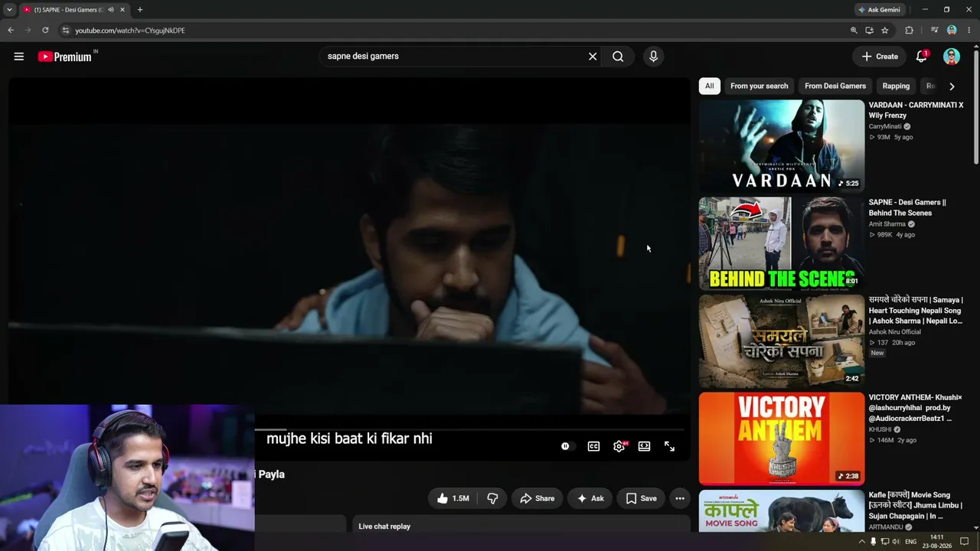980x551 pixels.
Task: Open YouTube notifications bell
Action: [x=922, y=57]
